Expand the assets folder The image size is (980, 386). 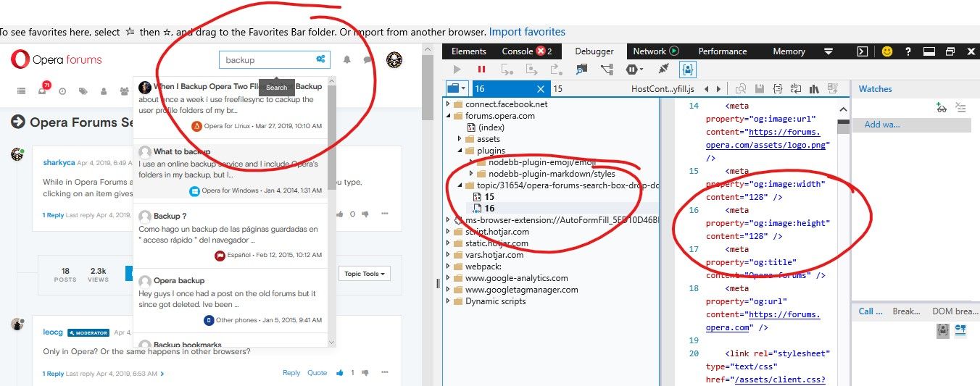tap(460, 138)
